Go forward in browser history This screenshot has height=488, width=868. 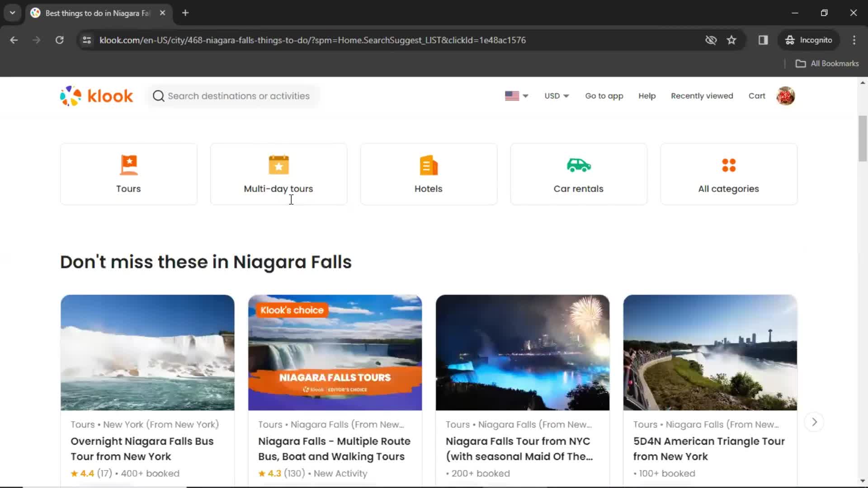[x=37, y=40]
